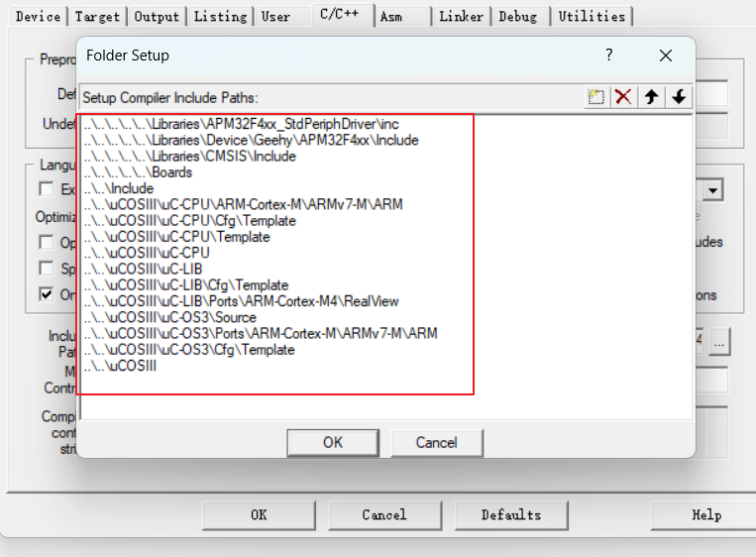The width and height of the screenshot is (756, 557).
Task: Switch to the Target tab
Action: click(97, 17)
